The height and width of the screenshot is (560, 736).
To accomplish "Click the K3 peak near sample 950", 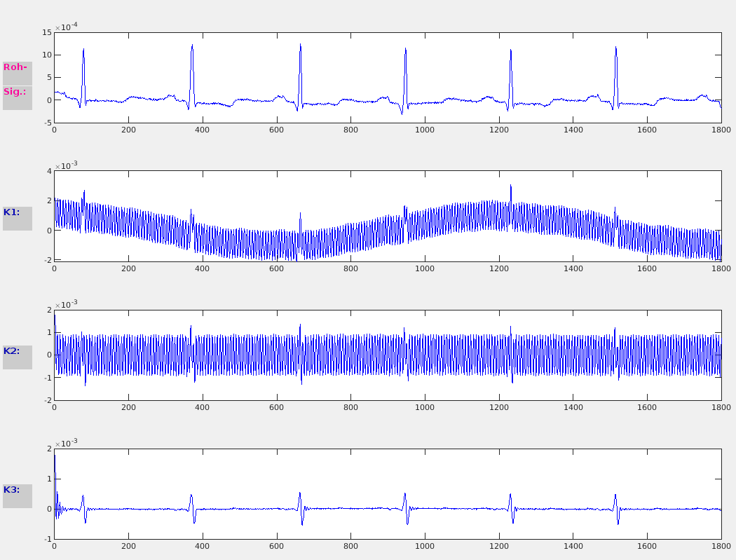I will click(405, 494).
